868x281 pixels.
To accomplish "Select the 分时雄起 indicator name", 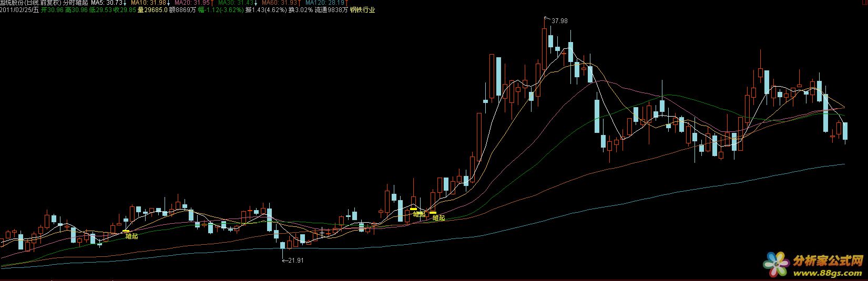I will (x=76, y=3).
